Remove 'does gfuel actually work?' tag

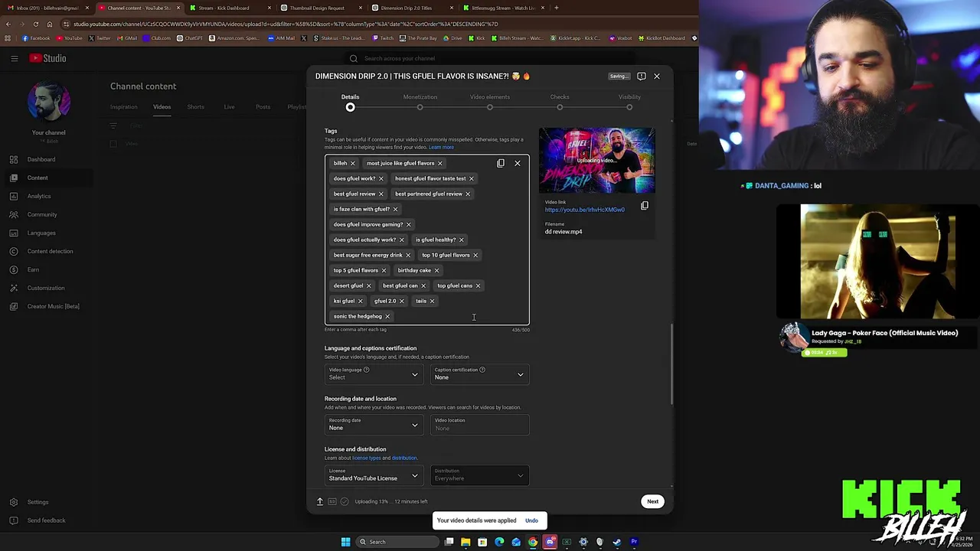401,240
